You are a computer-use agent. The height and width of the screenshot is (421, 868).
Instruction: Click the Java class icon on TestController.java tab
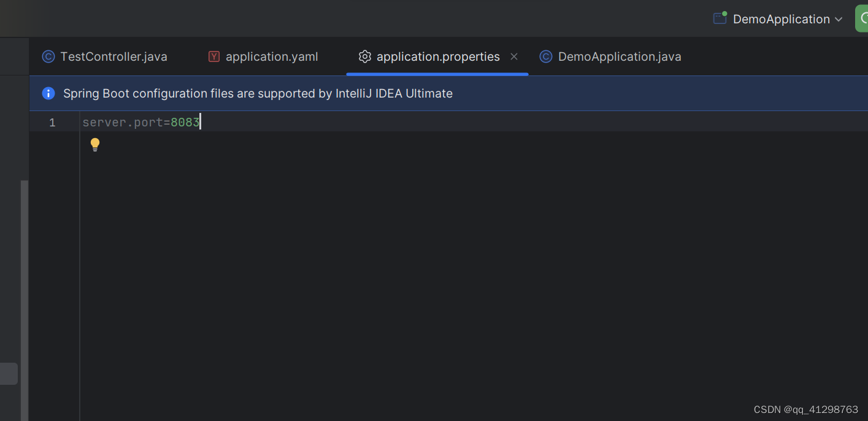tap(48, 56)
